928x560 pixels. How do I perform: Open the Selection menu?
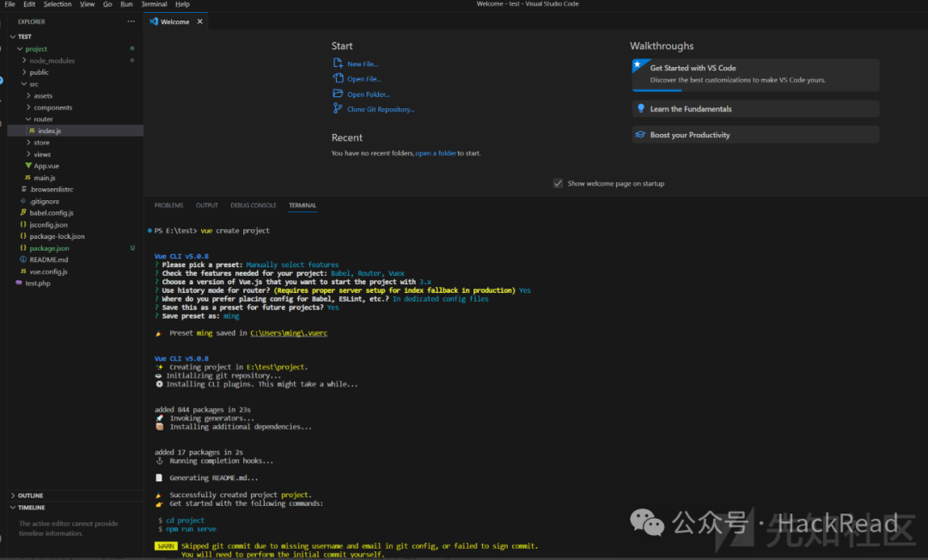58,4
